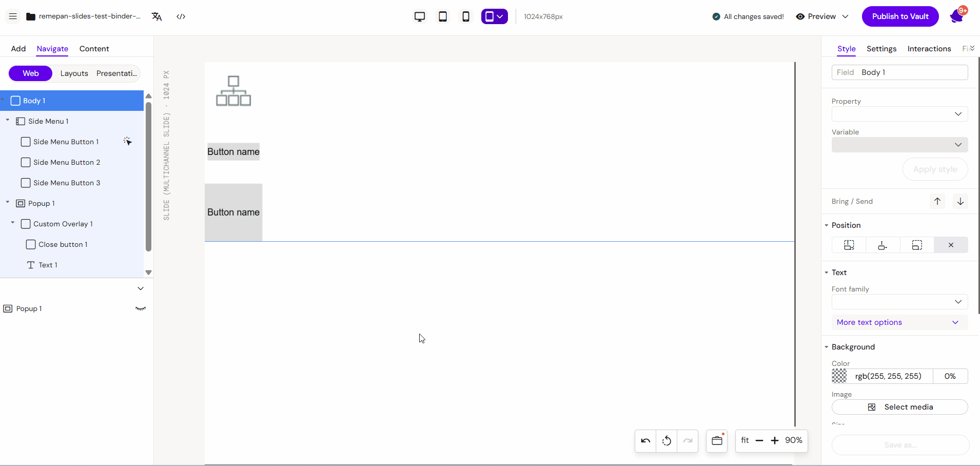Image resolution: width=980 pixels, height=466 pixels.
Task: Select the second position anchor icon
Action: (x=883, y=245)
